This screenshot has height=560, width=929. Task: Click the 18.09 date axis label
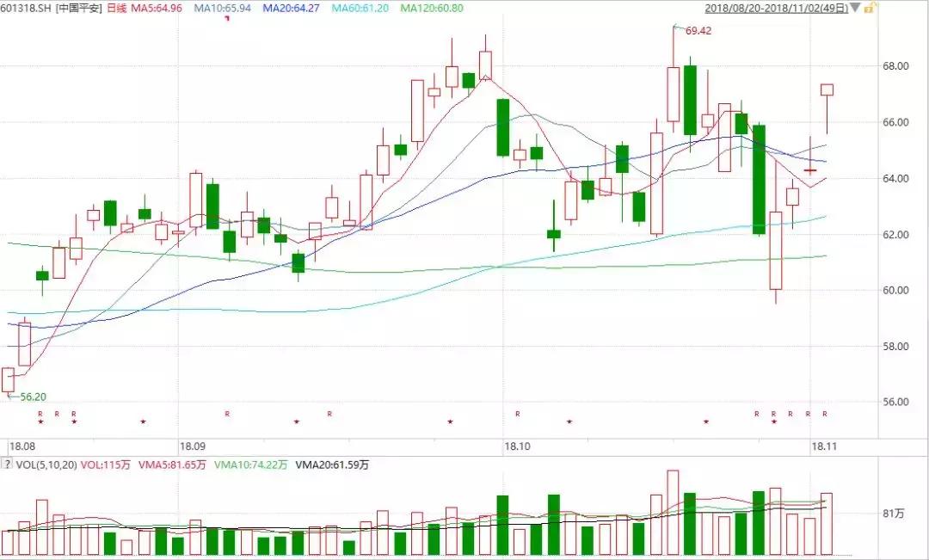(193, 446)
